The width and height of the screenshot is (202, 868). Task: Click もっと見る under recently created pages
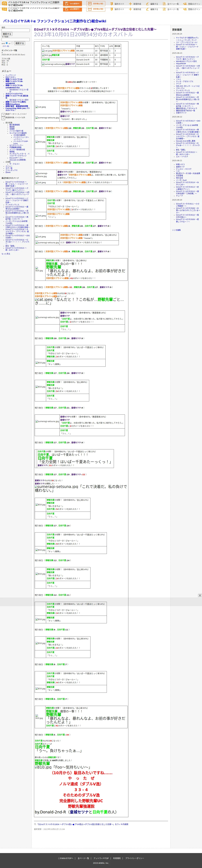(6, 254)
